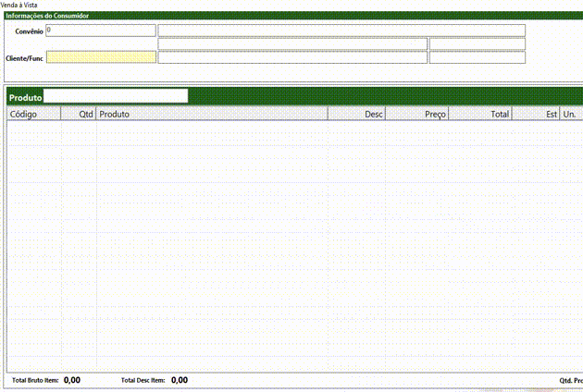Click the Preço column header
Screen dimensions: 583x392
tap(417, 114)
